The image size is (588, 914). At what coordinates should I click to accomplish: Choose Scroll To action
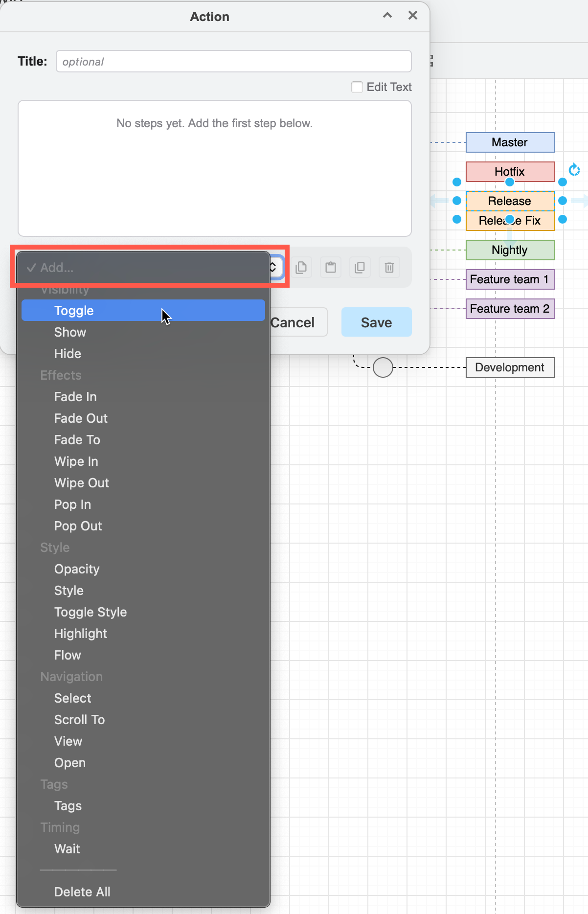[143, 719]
